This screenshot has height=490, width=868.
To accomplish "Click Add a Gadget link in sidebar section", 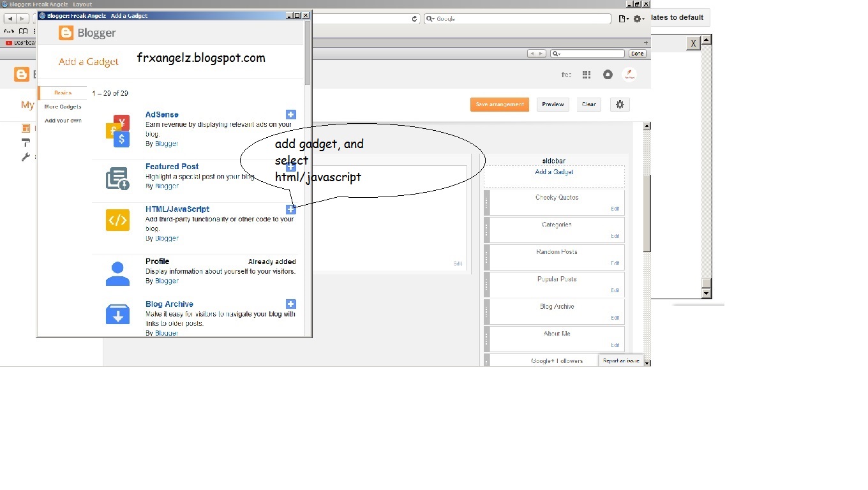I will (554, 172).
